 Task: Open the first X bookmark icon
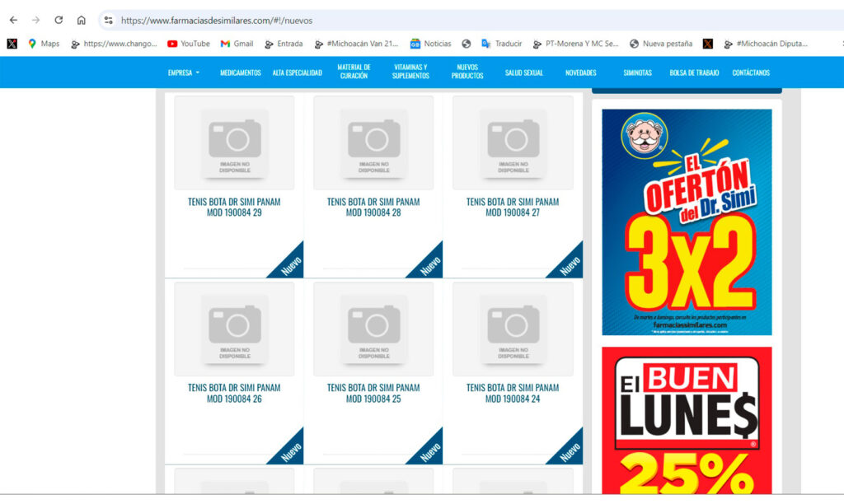(12, 44)
